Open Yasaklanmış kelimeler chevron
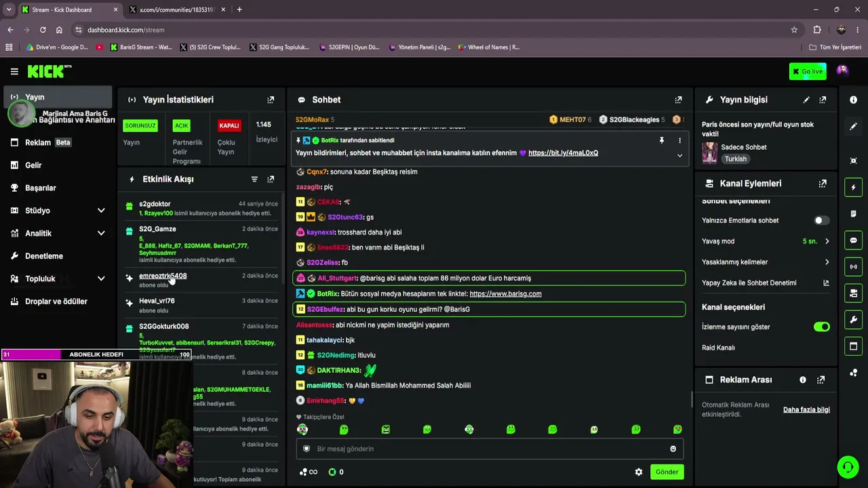The height and width of the screenshot is (488, 868). pos(827,262)
